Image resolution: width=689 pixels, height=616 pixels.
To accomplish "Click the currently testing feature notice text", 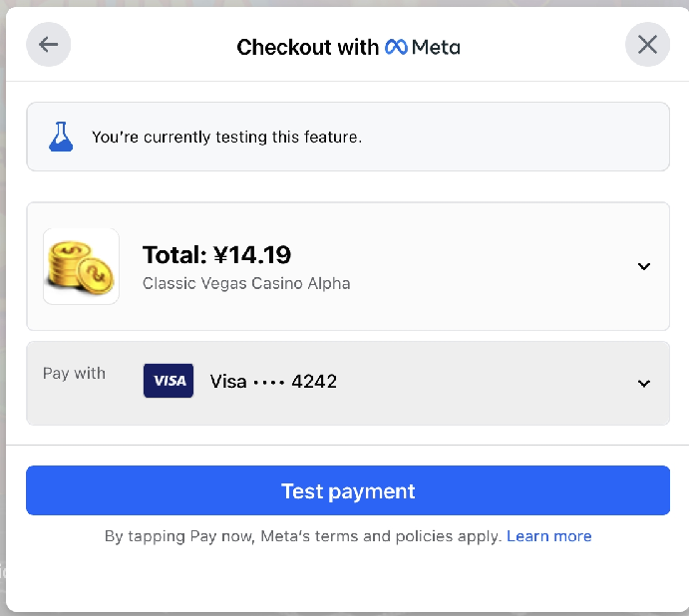I will pos(226,137).
